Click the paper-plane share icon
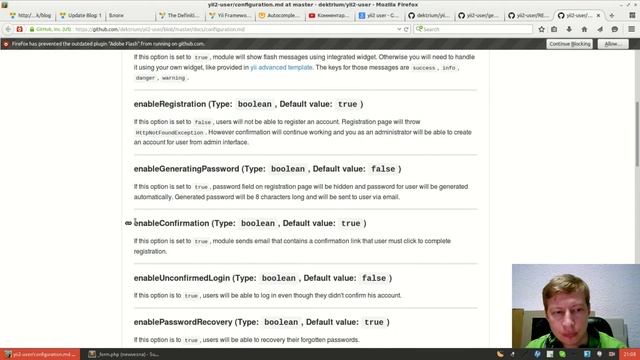 tap(600, 29)
